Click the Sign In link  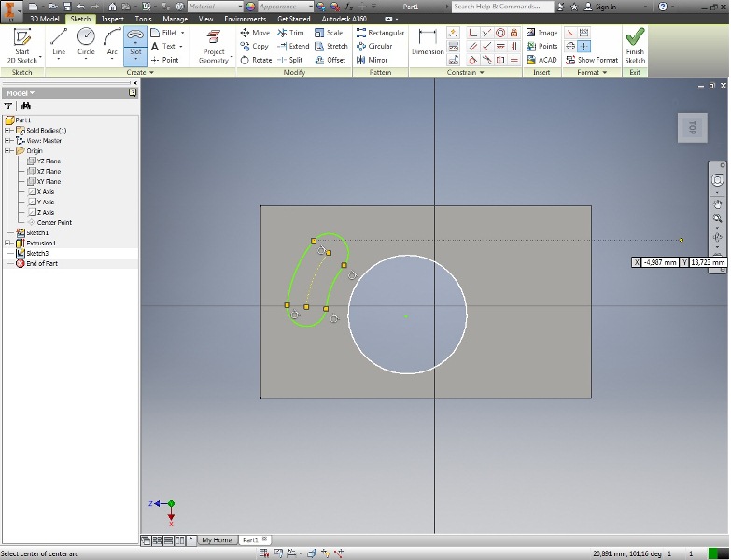pos(605,7)
